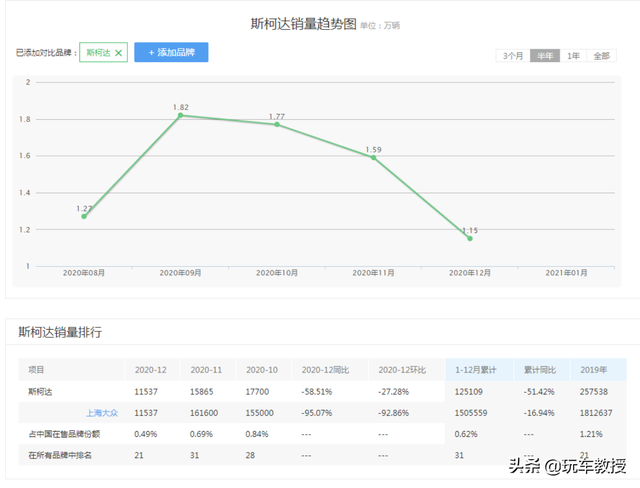
Task: Click the cell value 1.21%
Action: coord(591,434)
